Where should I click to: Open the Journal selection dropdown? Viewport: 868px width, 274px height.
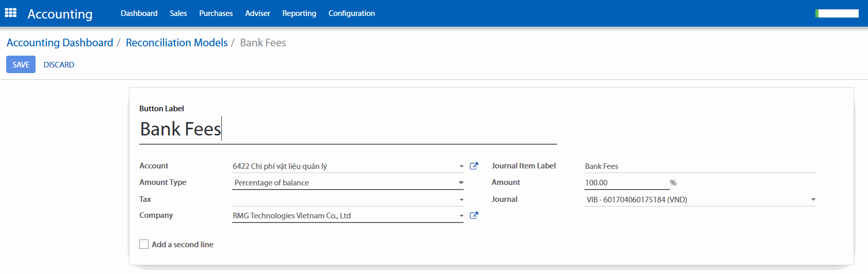(700, 200)
